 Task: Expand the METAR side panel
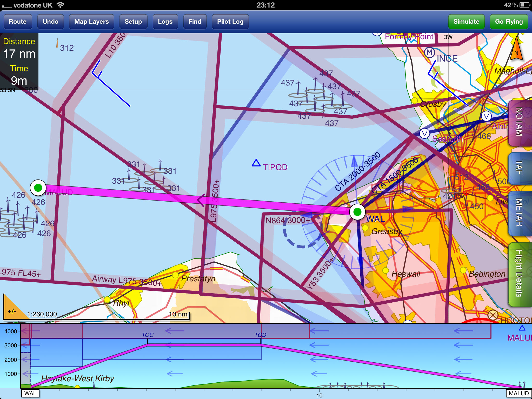520,213
